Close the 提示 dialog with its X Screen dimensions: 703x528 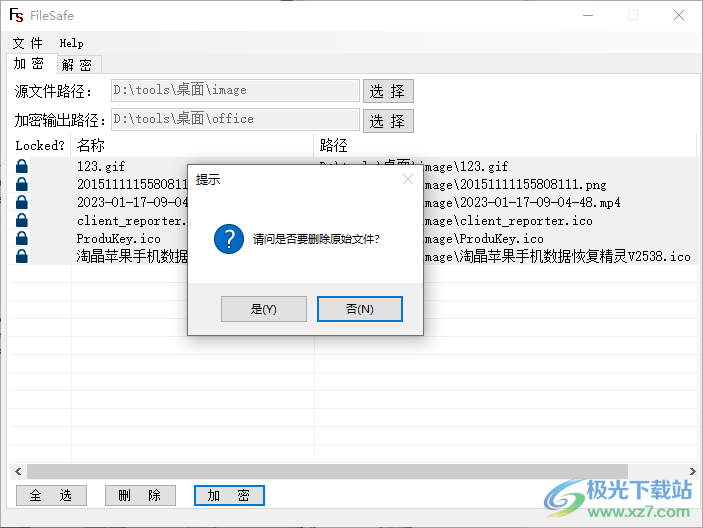pyautogui.click(x=408, y=179)
